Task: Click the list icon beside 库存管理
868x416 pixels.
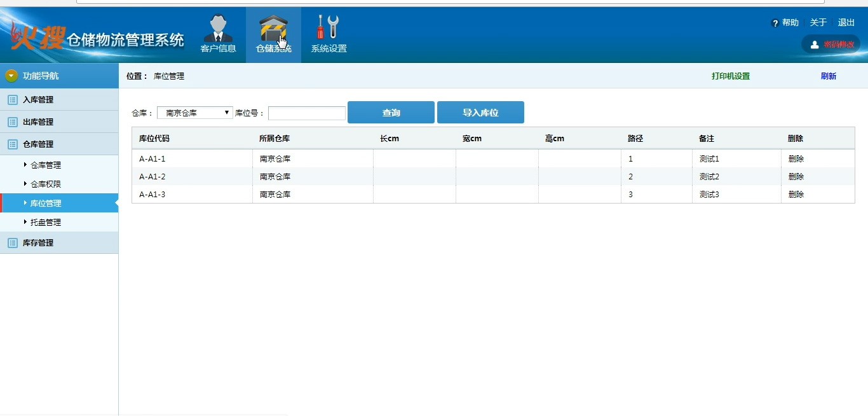Action: point(12,243)
